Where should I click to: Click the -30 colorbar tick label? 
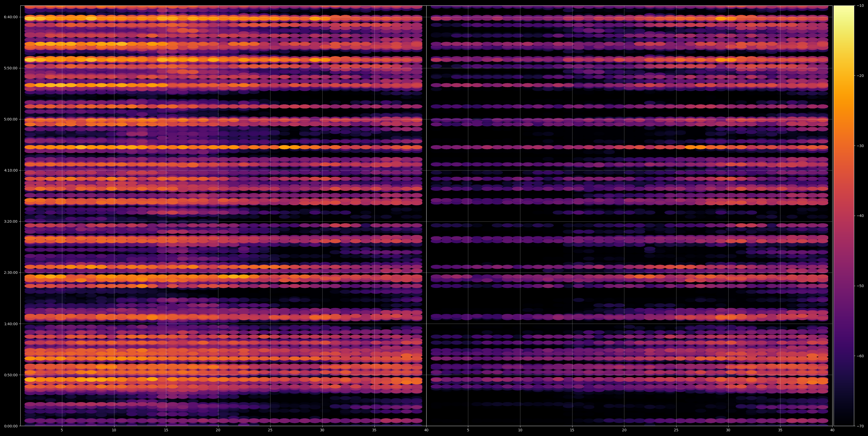tap(860, 146)
